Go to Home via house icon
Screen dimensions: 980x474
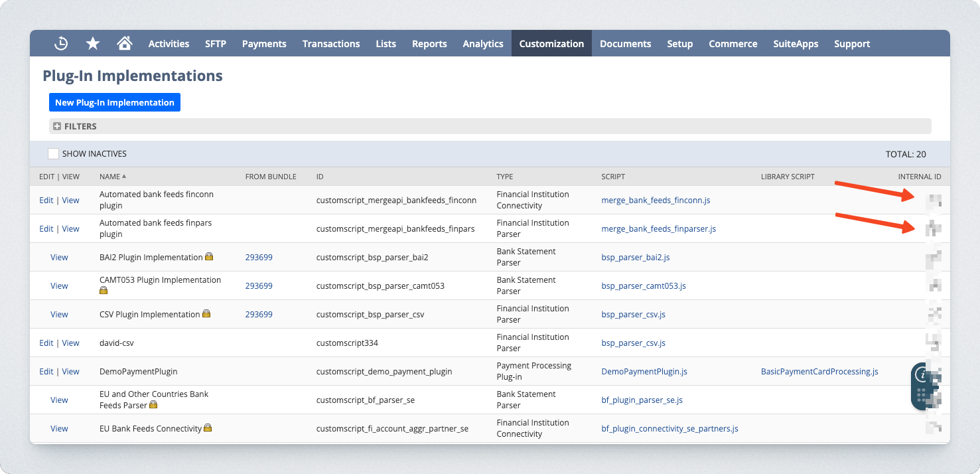pos(124,44)
